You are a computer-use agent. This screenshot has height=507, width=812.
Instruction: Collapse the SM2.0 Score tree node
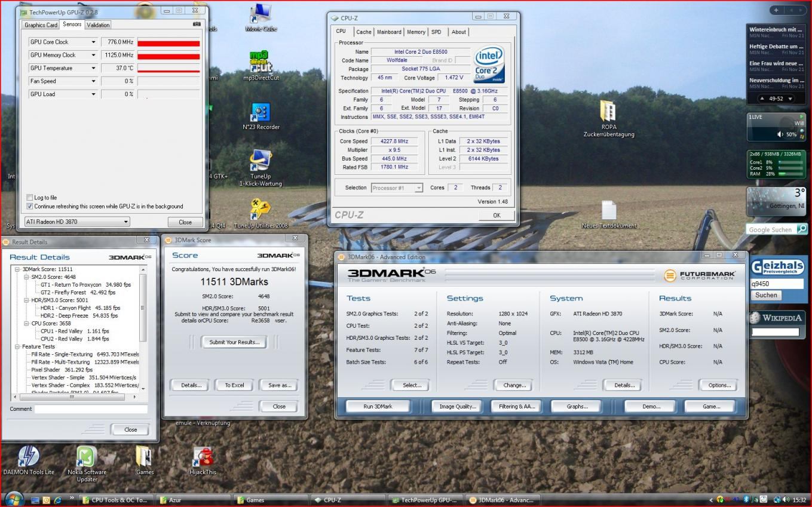26,277
